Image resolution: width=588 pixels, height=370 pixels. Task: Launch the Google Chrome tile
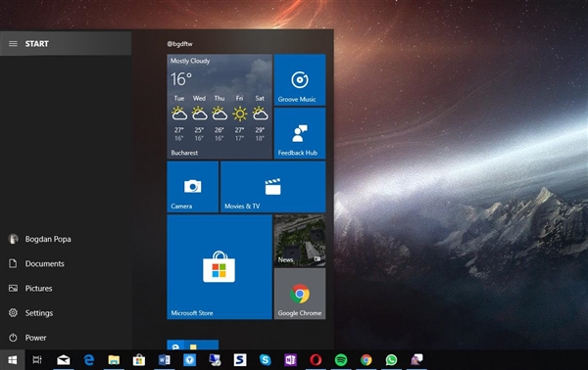click(x=300, y=294)
